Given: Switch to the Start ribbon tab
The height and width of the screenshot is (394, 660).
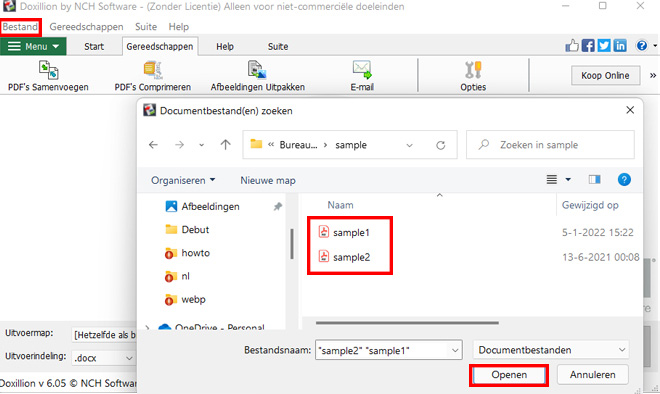Looking at the screenshot, I should [93, 46].
